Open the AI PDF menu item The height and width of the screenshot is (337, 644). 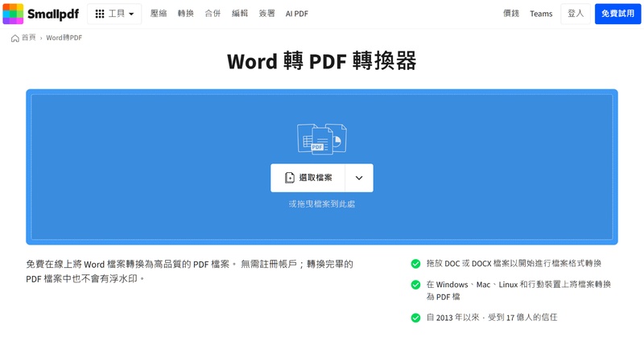coord(296,14)
